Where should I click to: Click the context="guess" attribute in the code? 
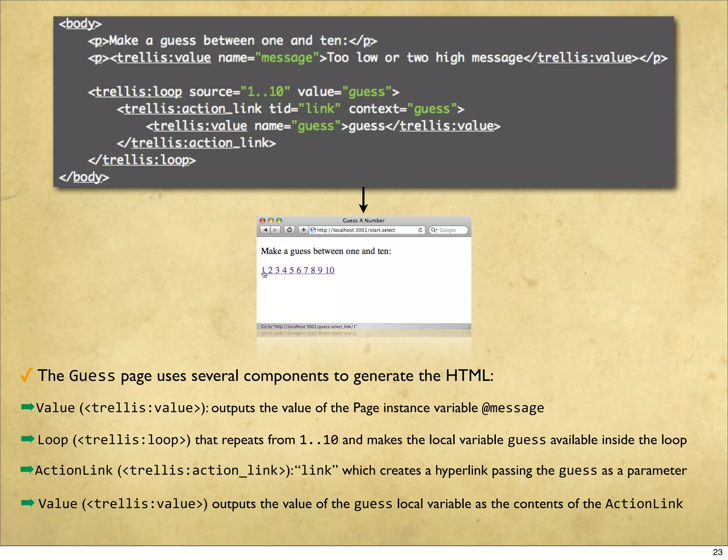403,109
